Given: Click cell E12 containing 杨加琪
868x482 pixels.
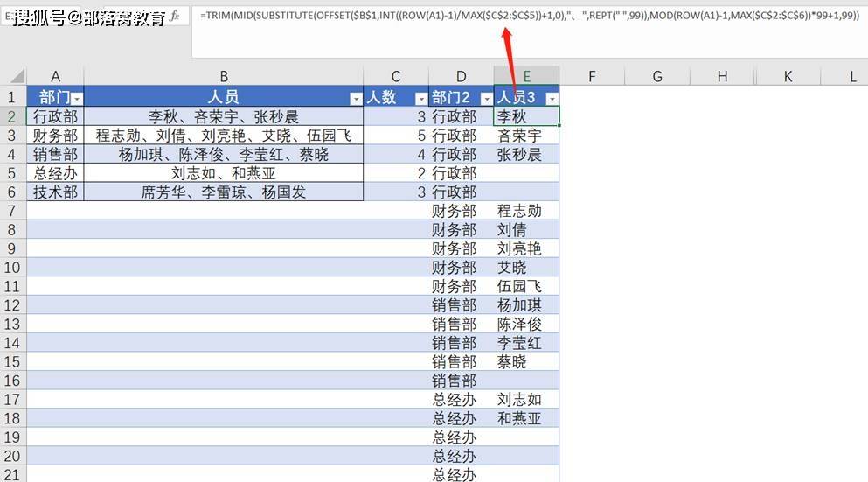Looking at the screenshot, I should point(526,305).
